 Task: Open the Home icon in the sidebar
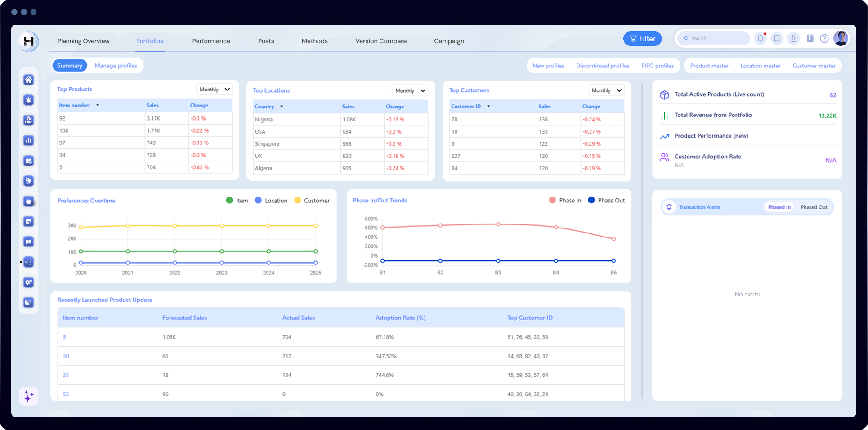tap(28, 80)
